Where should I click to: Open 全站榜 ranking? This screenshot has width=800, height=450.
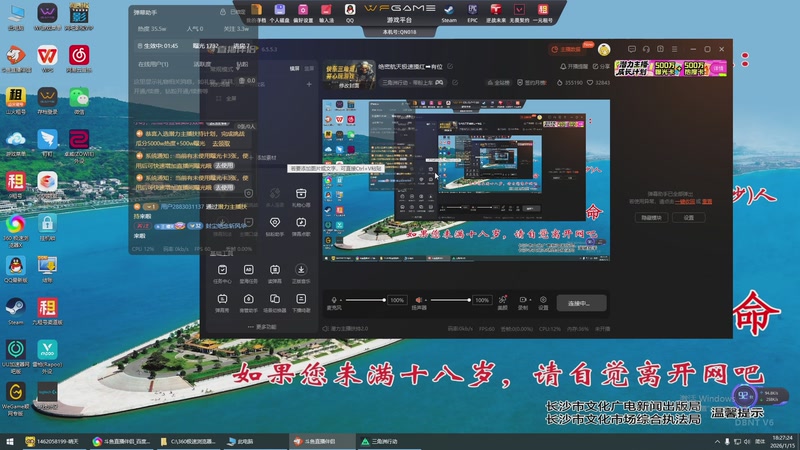point(498,82)
